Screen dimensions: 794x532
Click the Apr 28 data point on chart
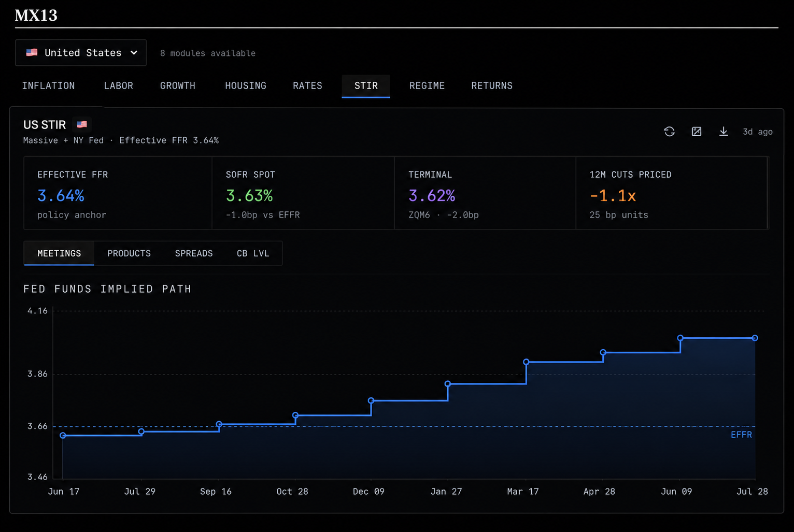tap(603, 352)
